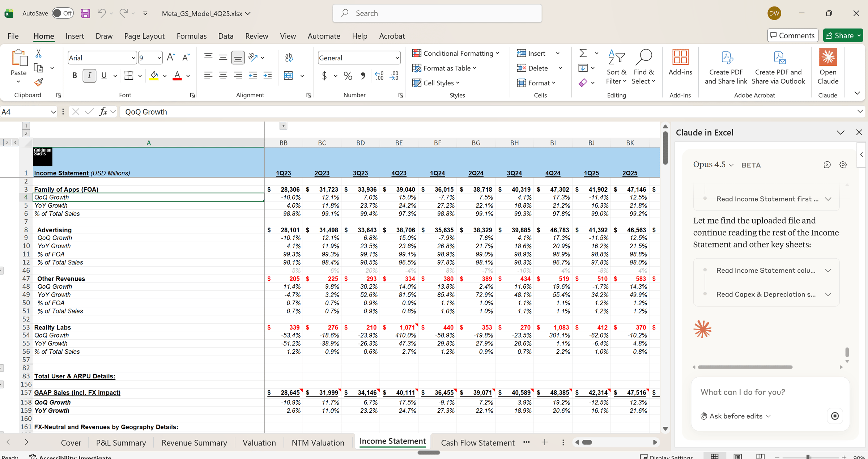Pick the yellow Fill Color swatch

click(154, 76)
